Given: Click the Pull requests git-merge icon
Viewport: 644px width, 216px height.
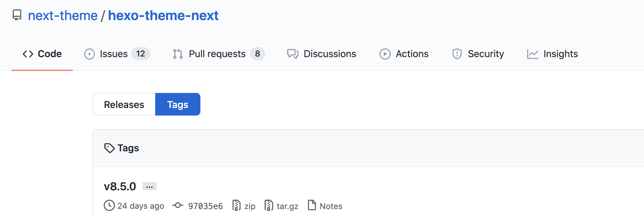Looking at the screenshot, I should pyautogui.click(x=178, y=54).
